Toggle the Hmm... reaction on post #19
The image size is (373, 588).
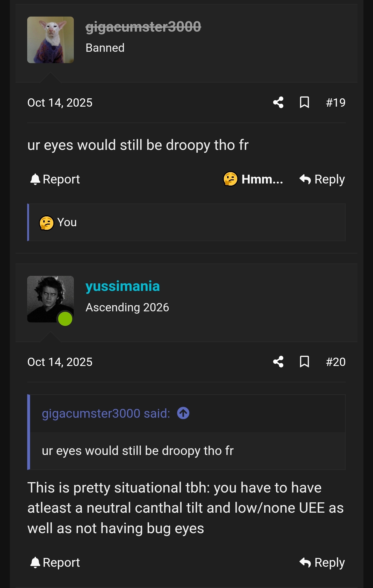(x=253, y=179)
